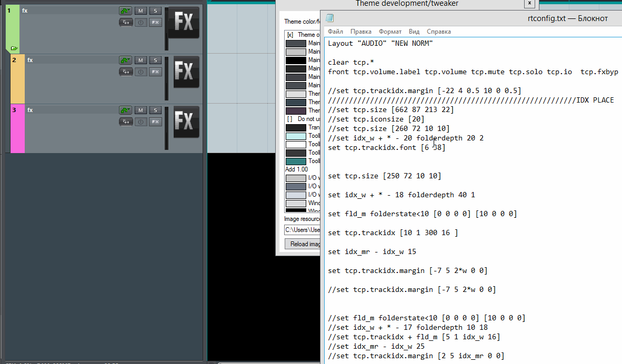
Task: Pick the white color swatch in tweaker list
Action: click(296, 144)
